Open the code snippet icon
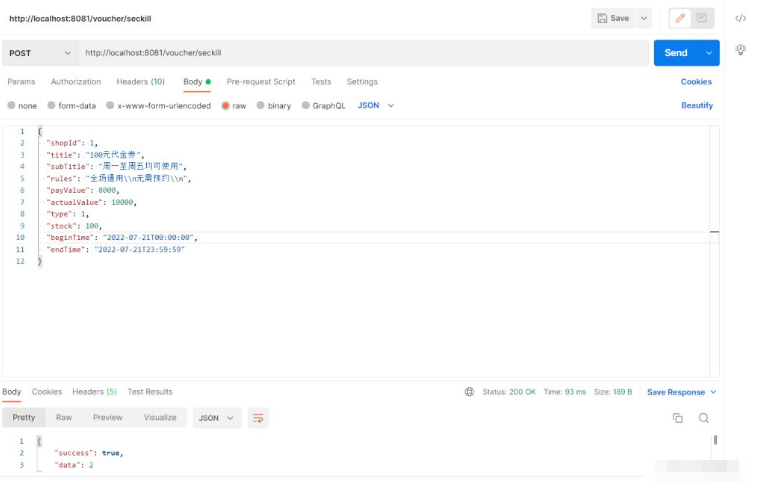Screen dimensions: 758x483 point(740,18)
